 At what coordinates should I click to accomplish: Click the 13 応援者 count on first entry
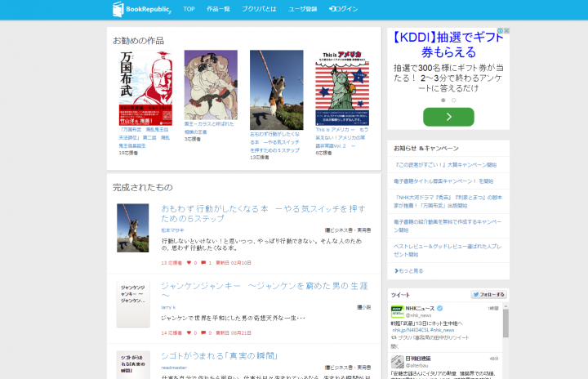click(171, 263)
